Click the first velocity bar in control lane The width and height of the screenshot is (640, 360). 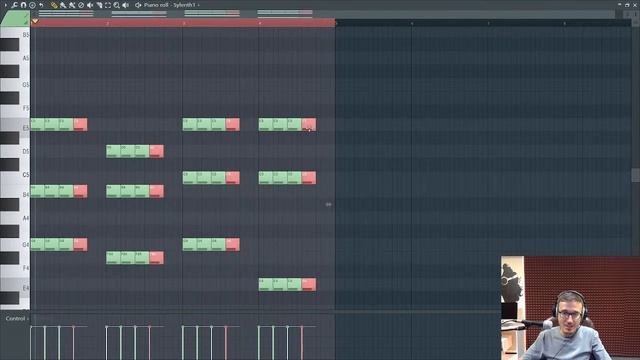click(31, 343)
